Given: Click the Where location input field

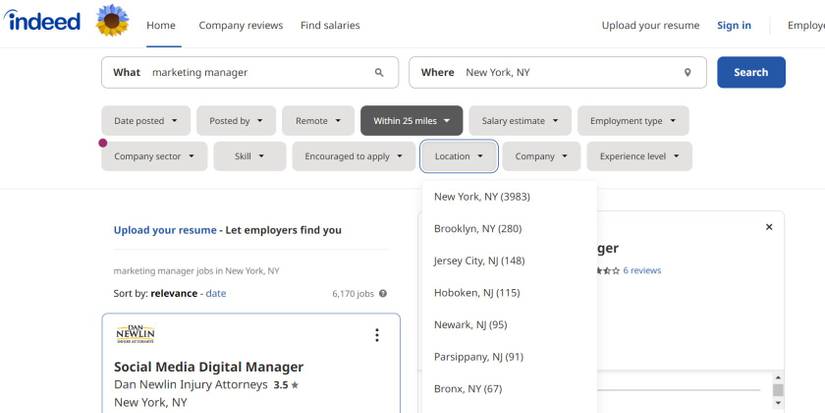Looking at the screenshot, I should (x=558, y=73).
